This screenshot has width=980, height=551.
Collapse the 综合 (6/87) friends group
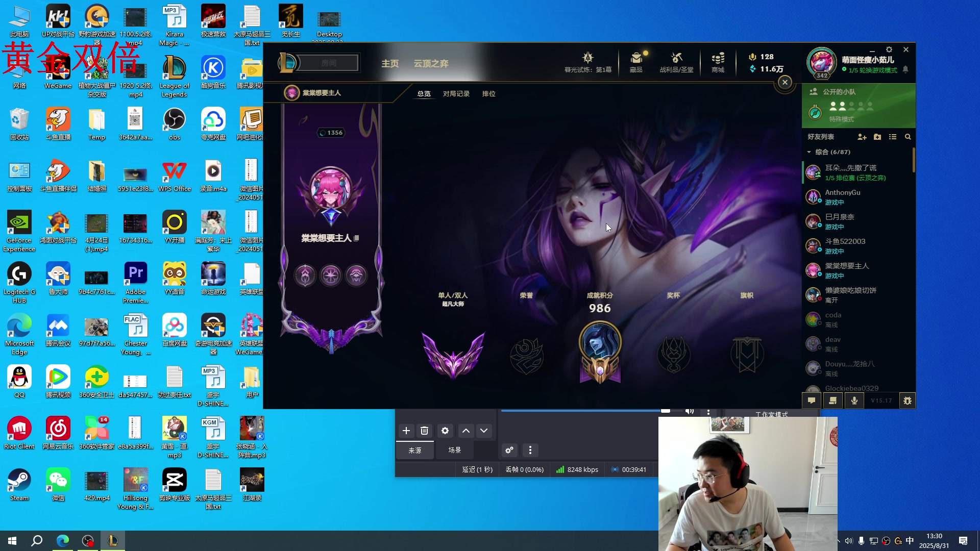[809, 152]
